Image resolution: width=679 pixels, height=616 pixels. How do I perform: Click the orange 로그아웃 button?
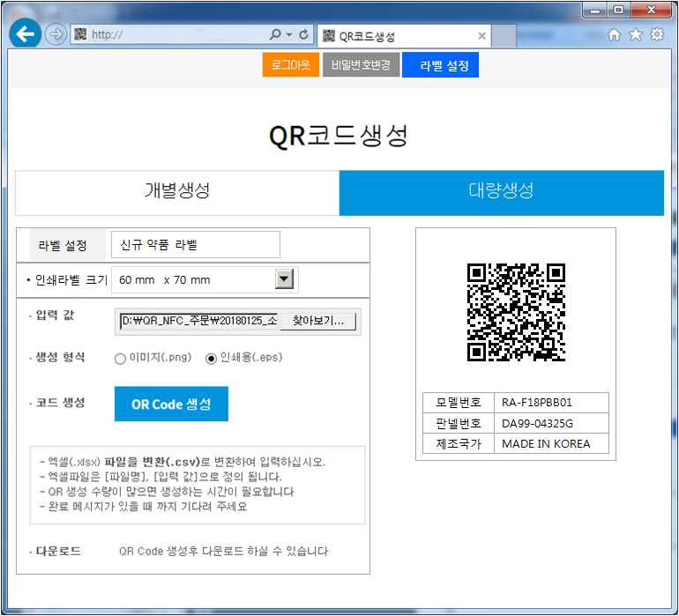click(x=291, y=65)
